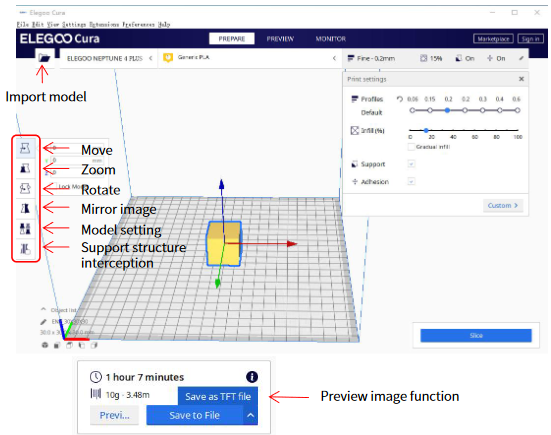Viewport: 551px width, 435px height.
Task: Toggle the Adhesion checkbox
Action: [x=411, y=181]
